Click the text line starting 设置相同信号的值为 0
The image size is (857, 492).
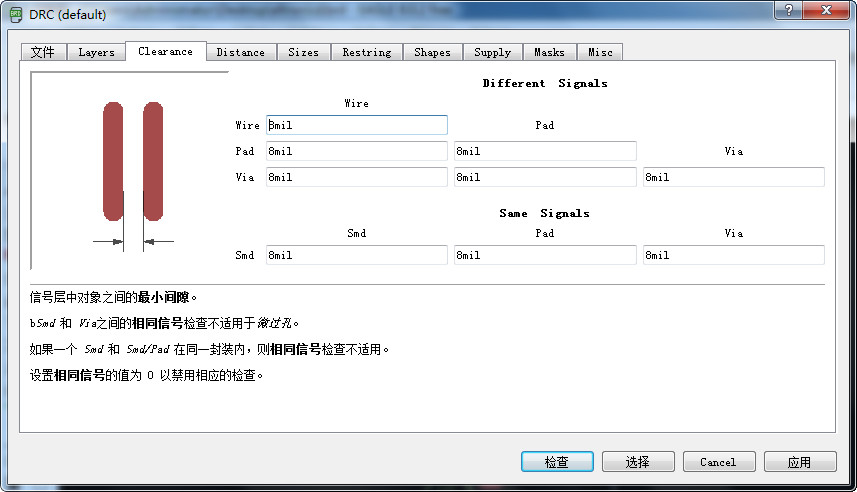coord(146,375)
